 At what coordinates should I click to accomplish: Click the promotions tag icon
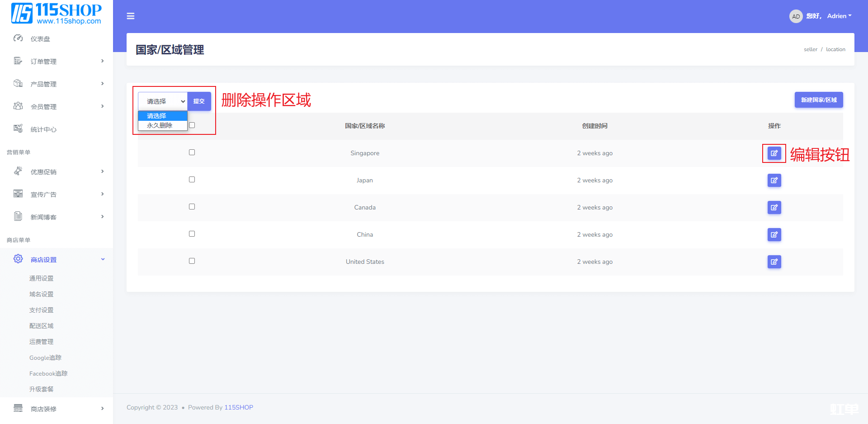click(18, 171)
